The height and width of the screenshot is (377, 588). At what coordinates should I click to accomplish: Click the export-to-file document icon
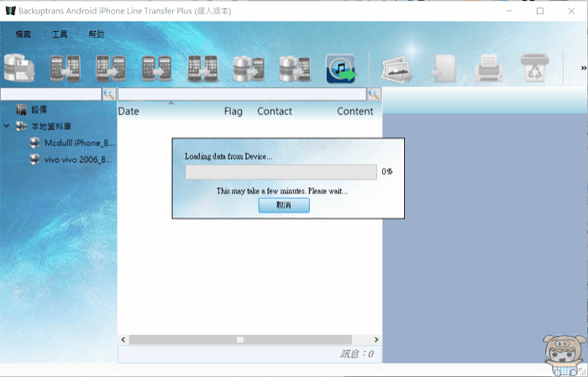pos(444,69)
